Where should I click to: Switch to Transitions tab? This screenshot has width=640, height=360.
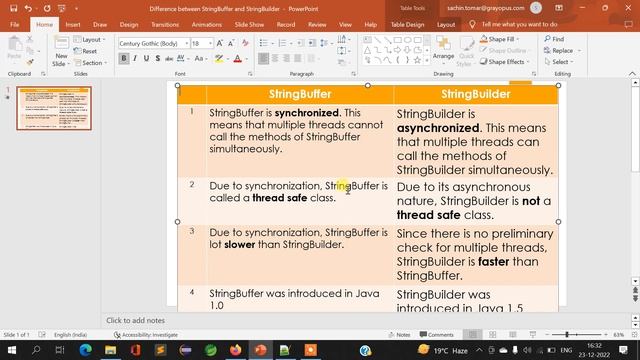click(x=165, y=24)
